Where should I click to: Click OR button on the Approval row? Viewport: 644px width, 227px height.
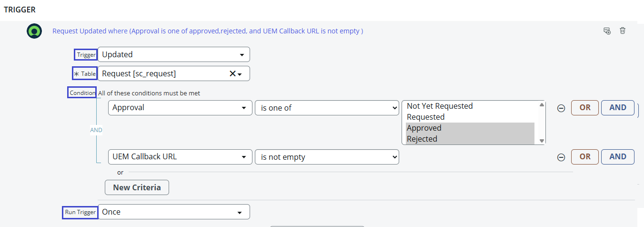click(x=585, y=108)
